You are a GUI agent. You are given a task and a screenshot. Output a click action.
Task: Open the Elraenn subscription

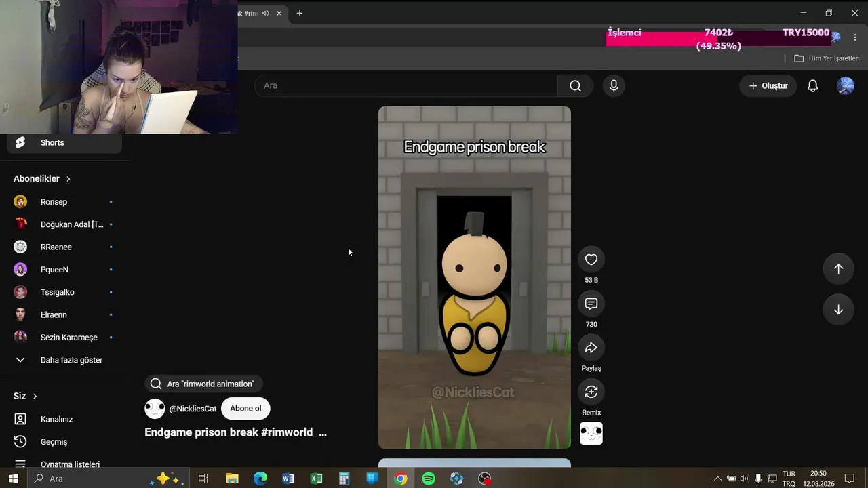(64, 314)
